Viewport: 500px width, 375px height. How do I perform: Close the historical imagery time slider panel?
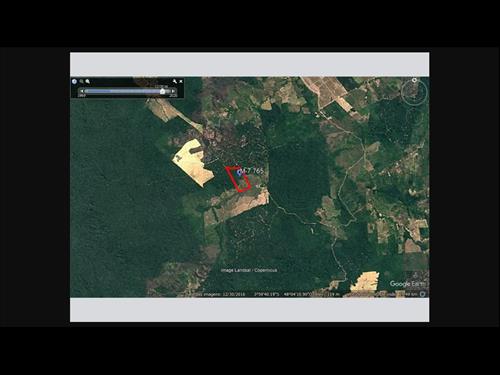[x=181, y=81]
